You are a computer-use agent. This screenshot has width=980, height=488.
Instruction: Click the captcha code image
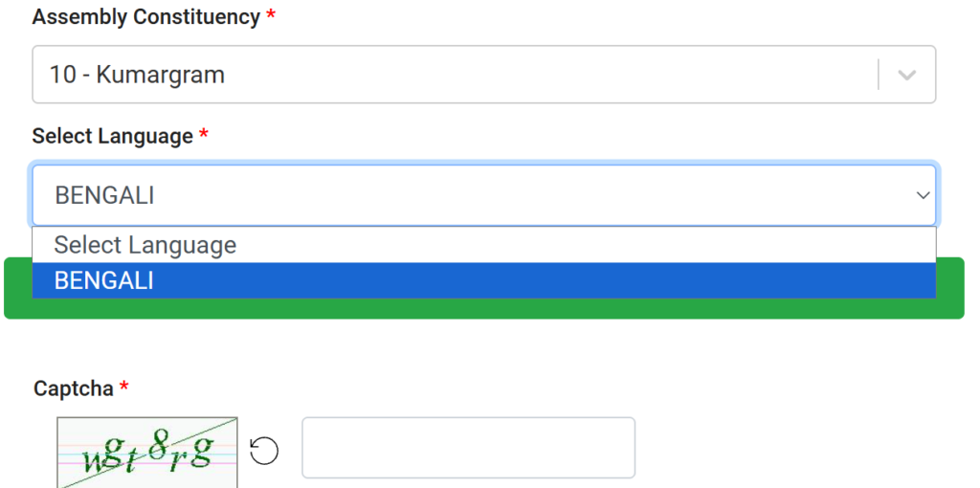pyautogui.click(x=146, y=452)
